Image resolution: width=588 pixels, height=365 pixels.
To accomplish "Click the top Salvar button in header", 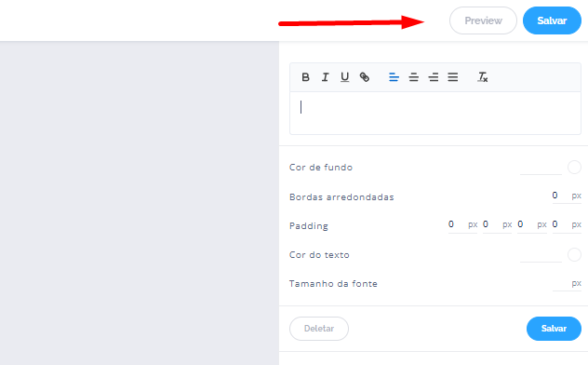I will (x=552, y=20).
